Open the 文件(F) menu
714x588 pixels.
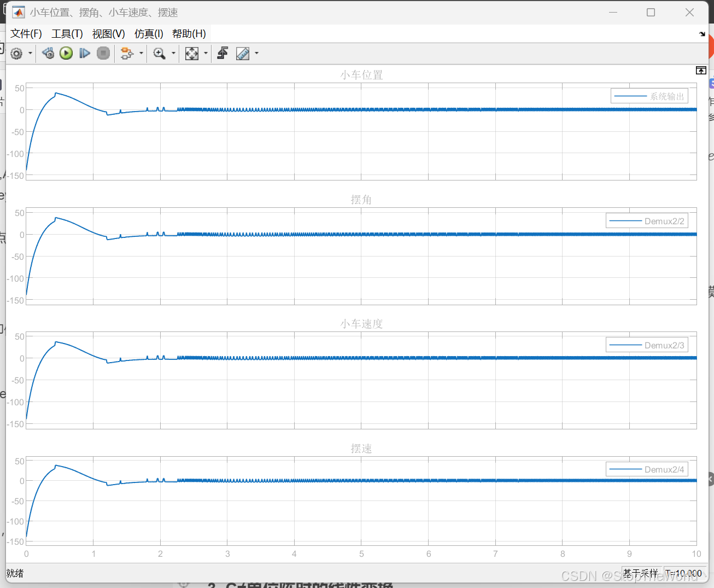coord(26,33)
